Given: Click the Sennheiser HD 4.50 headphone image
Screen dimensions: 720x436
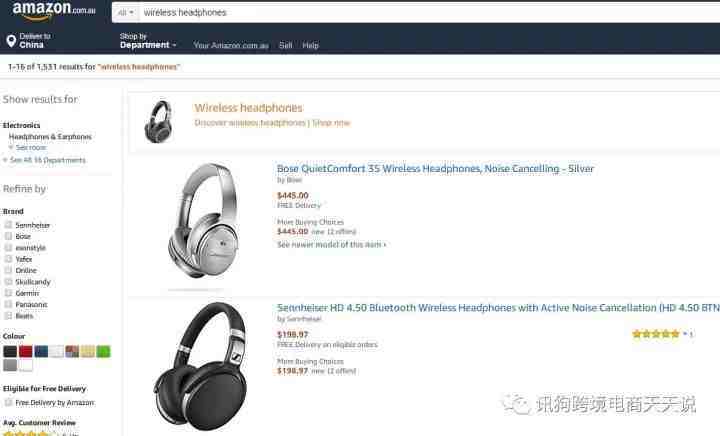Looking at the screenshot, I should pos(200,366).
